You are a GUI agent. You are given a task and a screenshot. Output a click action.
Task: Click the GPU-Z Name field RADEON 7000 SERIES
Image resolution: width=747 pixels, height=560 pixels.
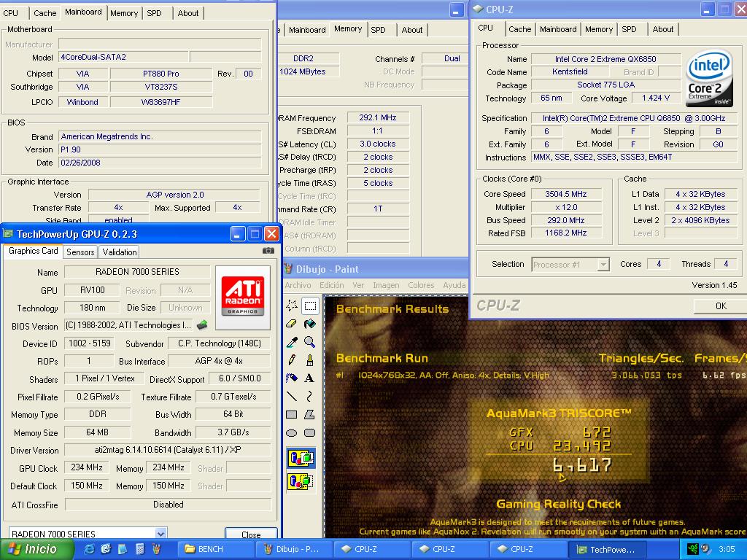pos(137,272)
